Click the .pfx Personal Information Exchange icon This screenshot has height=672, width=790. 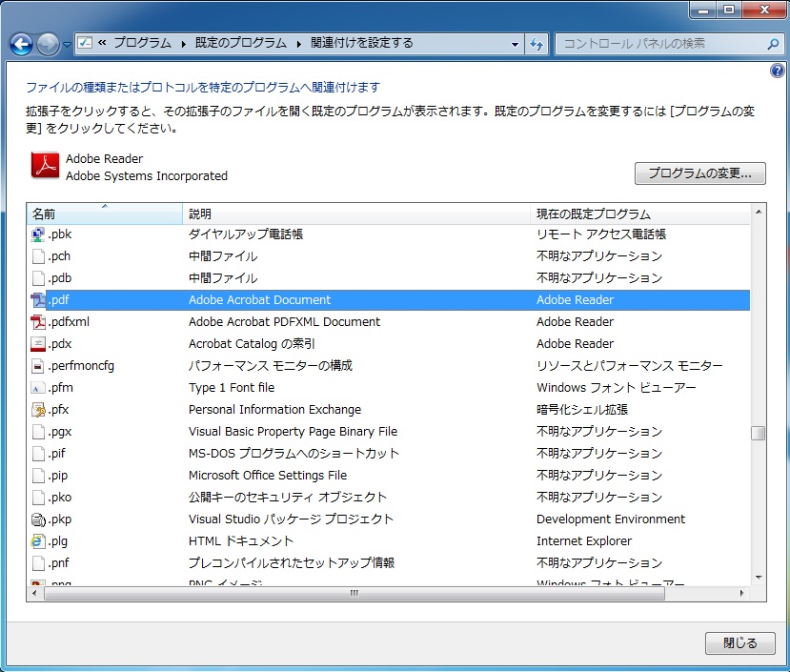click(39, 409)
